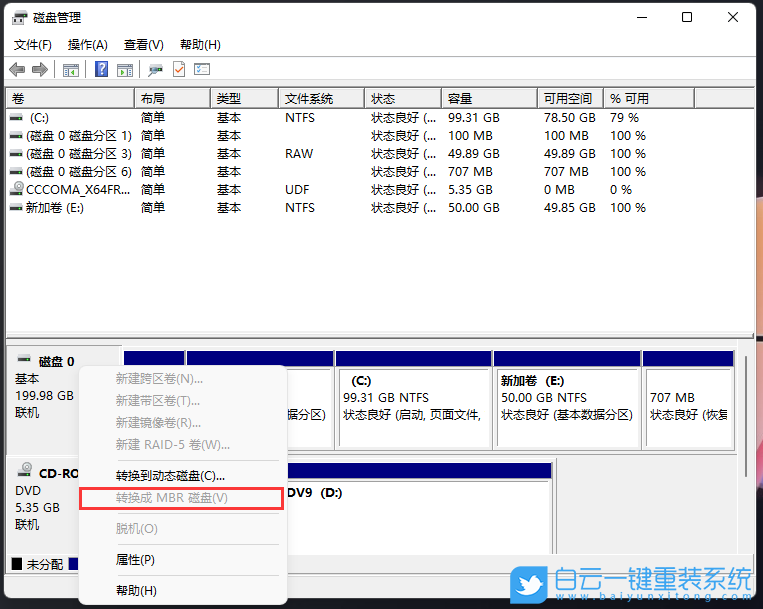
Task: Sort by 可用空间 column header
Action: [x=570, y=99]
